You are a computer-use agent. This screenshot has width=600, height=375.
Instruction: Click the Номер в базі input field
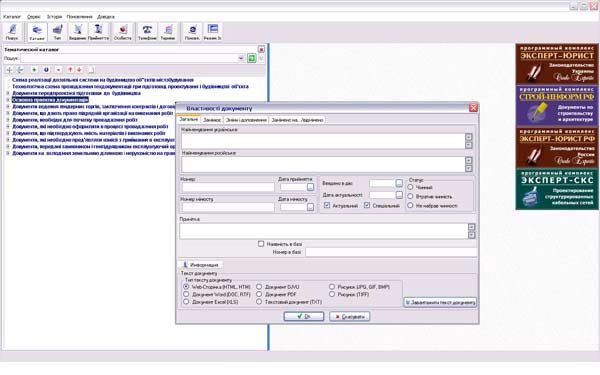click(x=391, y=252)
